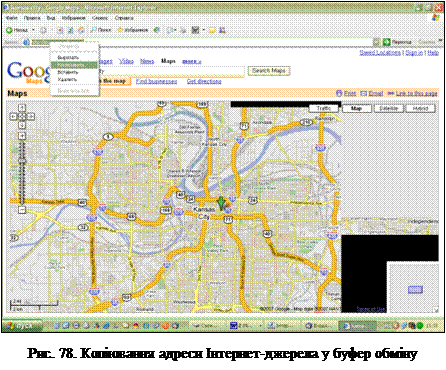Viewport: 446px width, 370px height.
Task: Select the Hybrid view button
Action: pyautogui.click(x=420, y=108)
